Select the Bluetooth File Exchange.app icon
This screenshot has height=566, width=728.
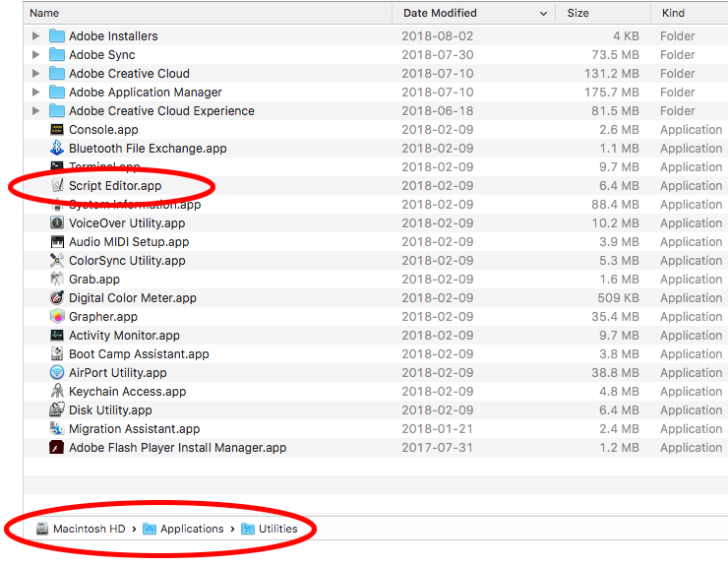[57, 149]
